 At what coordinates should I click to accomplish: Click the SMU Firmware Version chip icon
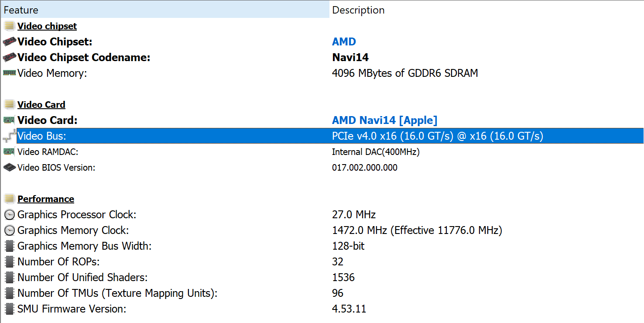[10, 309]
